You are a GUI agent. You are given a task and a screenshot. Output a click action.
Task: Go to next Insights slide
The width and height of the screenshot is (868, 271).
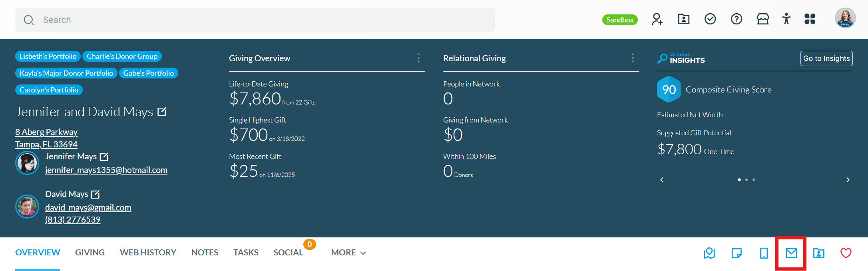848,180
